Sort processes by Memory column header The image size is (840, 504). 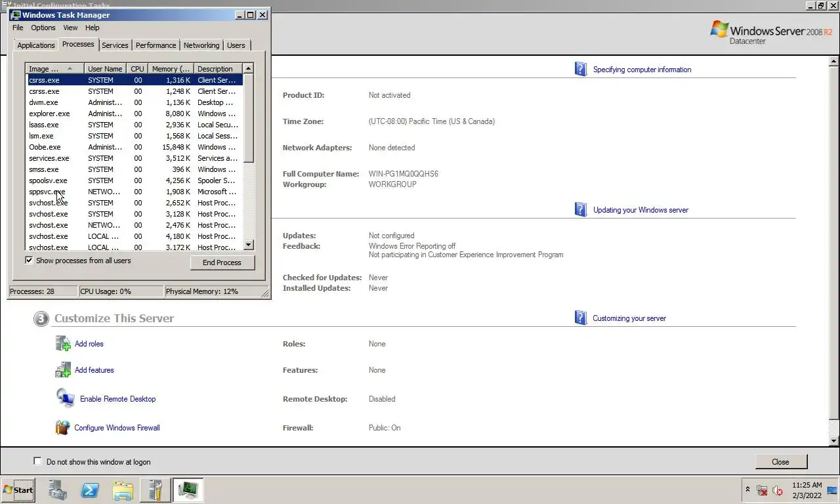coord(171,69)
